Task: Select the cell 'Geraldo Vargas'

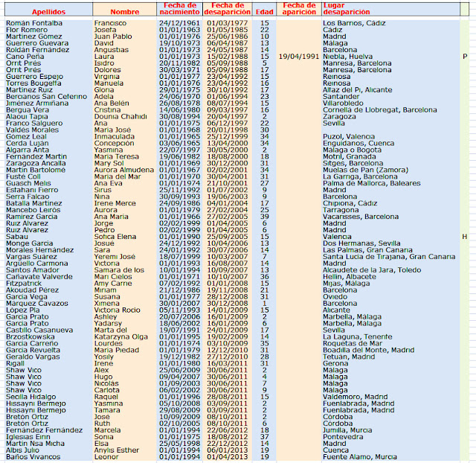Action: (x=33, y=357)
